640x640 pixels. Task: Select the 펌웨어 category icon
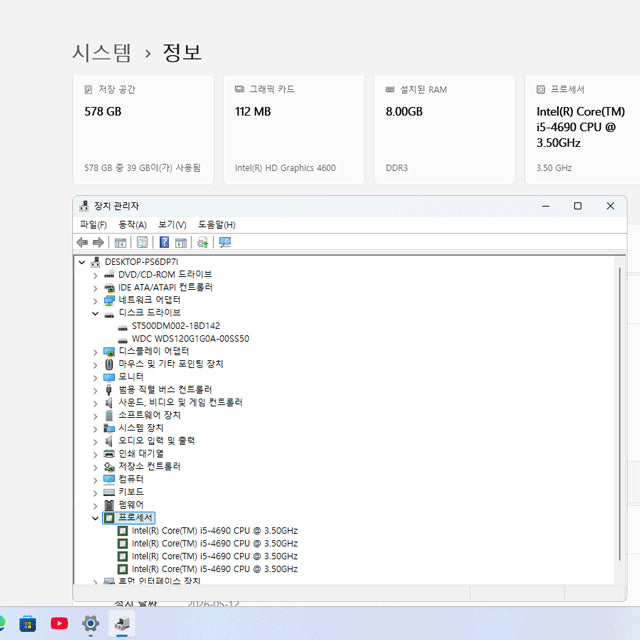[x=109, y=505]
